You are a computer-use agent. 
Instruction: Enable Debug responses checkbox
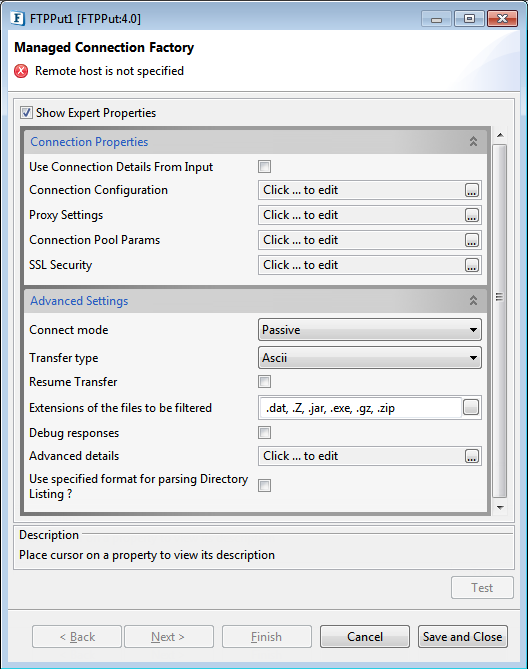264,433
